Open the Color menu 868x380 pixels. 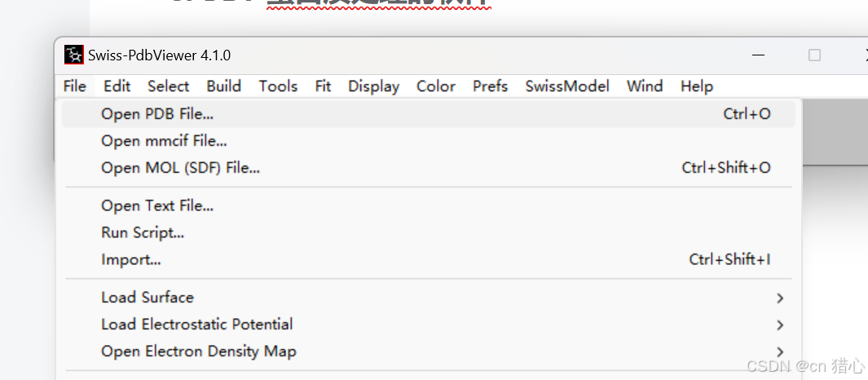(x=436, y=86)
